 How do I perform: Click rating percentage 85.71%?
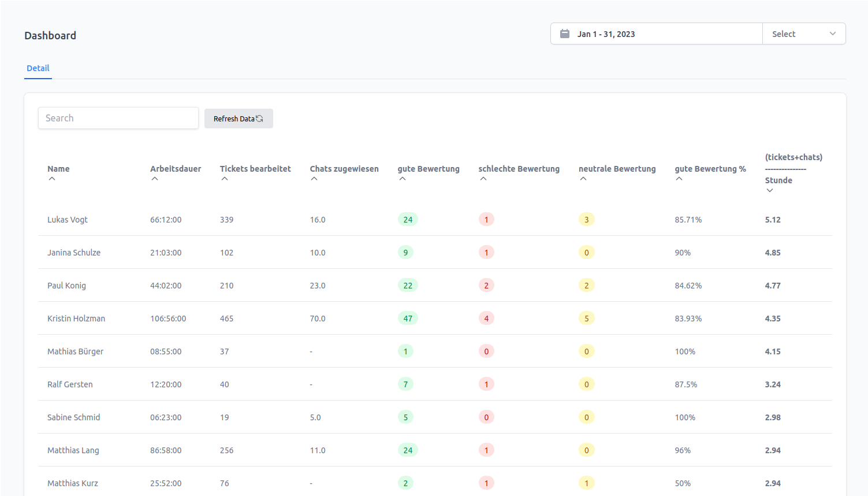(688, 220)
